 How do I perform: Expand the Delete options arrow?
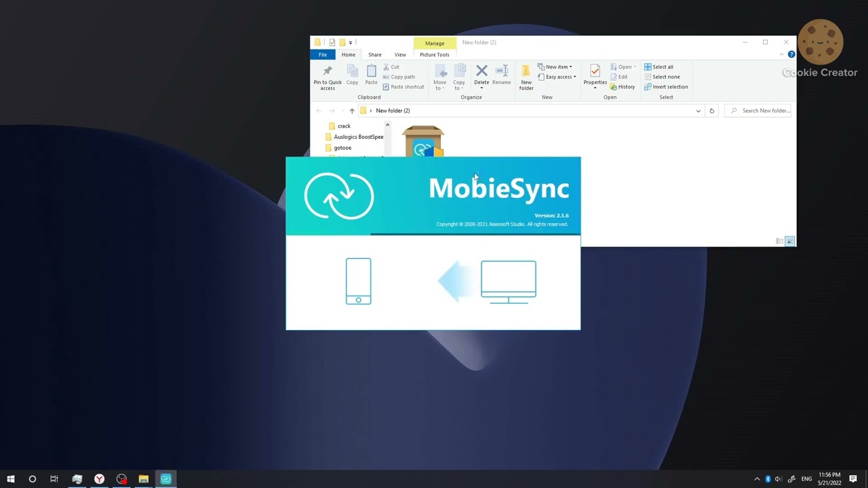click(481, 88)
